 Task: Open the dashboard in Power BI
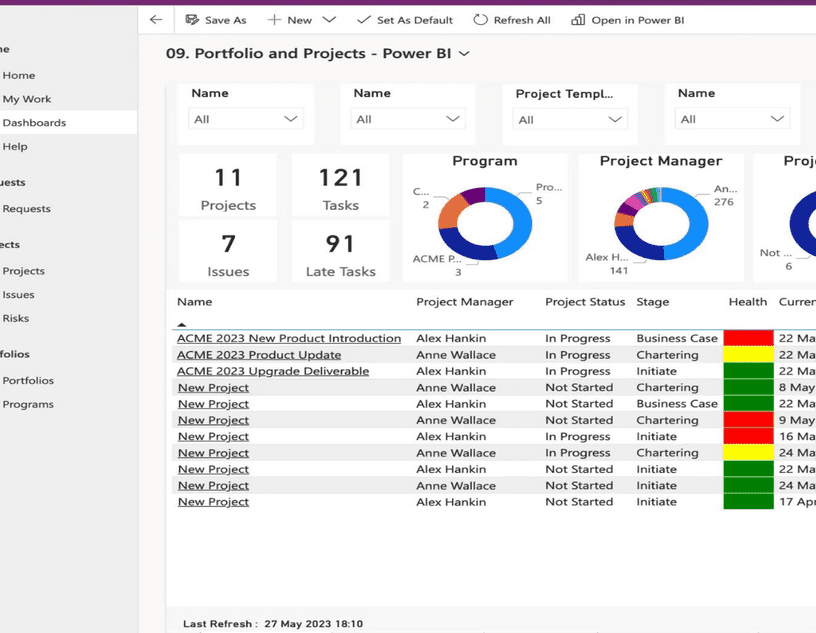[627, 19]
